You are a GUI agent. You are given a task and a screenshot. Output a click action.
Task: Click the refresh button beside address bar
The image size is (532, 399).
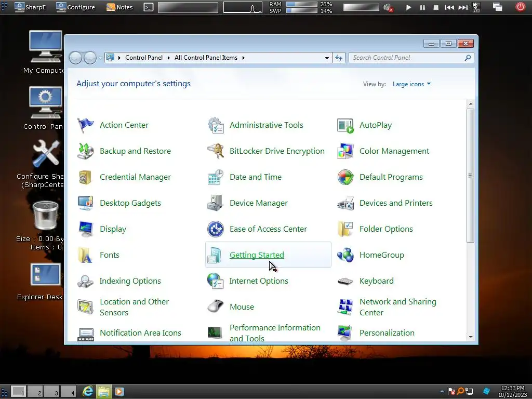click(339, 58)
